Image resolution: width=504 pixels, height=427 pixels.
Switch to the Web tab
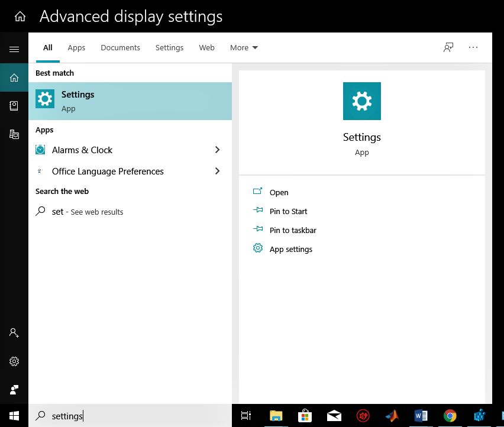(206, 47)
